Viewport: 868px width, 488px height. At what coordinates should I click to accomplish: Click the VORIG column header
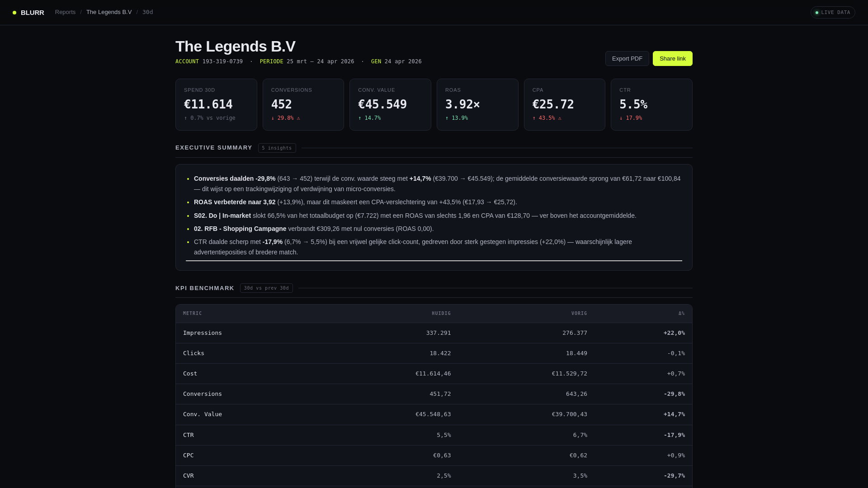579,314
